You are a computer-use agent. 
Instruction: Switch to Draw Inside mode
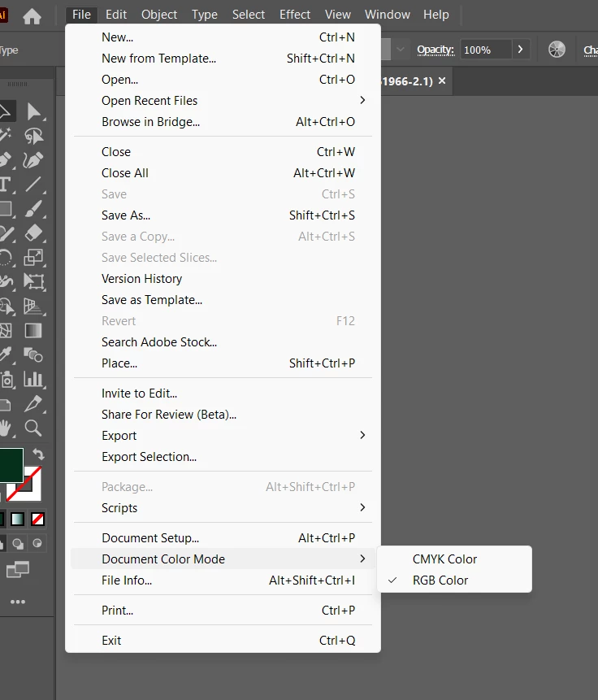tap(37, 543)
